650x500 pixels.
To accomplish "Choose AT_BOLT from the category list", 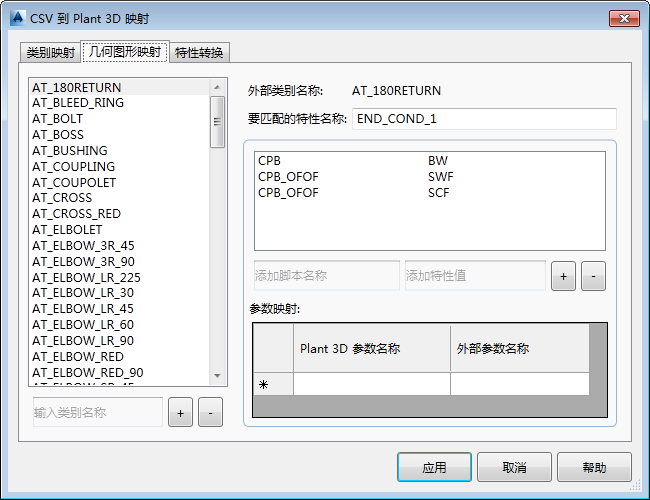I will tap(120, 119).
